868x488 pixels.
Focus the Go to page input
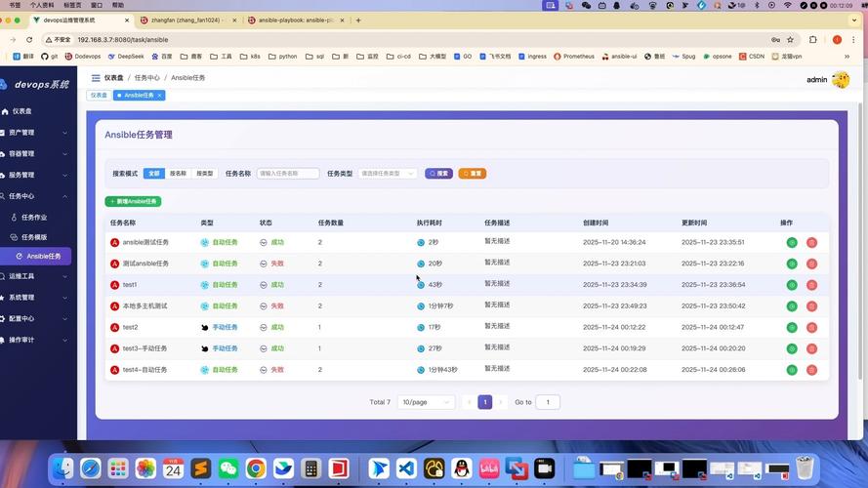click(548, 402)
